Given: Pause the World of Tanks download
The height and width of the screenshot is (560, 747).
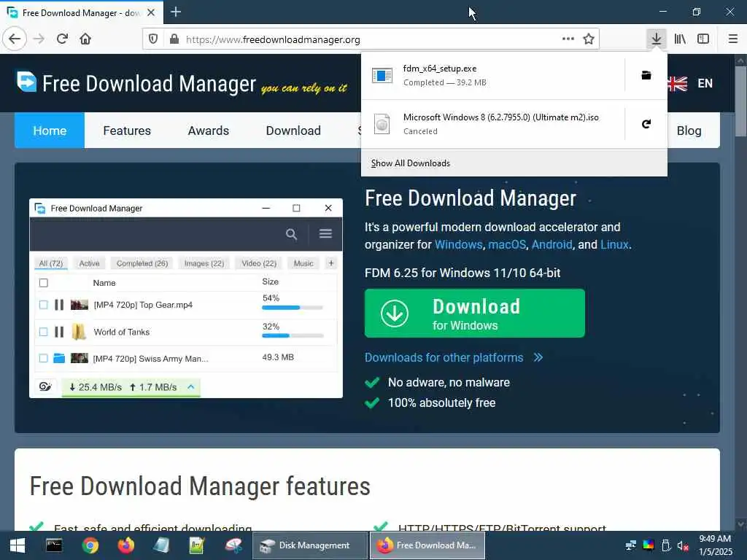Looking at the screenshot, I should coord(59,332).
